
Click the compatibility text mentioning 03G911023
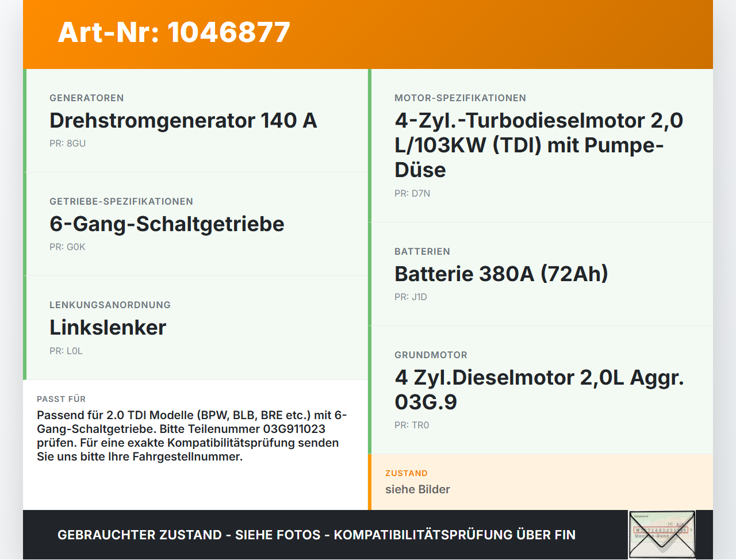pyautogui.click(x=192, y=436)
